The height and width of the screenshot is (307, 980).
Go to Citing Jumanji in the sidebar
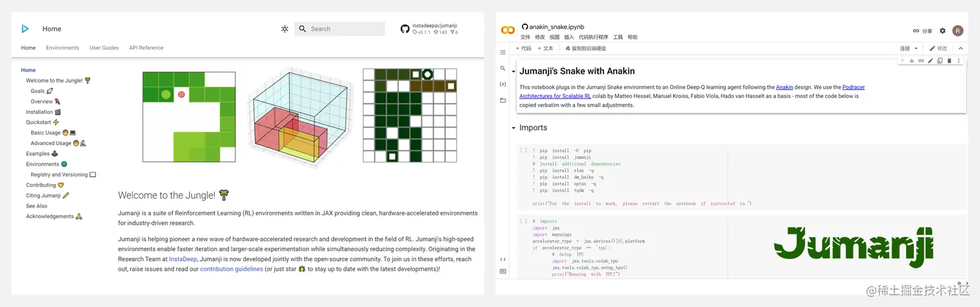coord(47,196)
